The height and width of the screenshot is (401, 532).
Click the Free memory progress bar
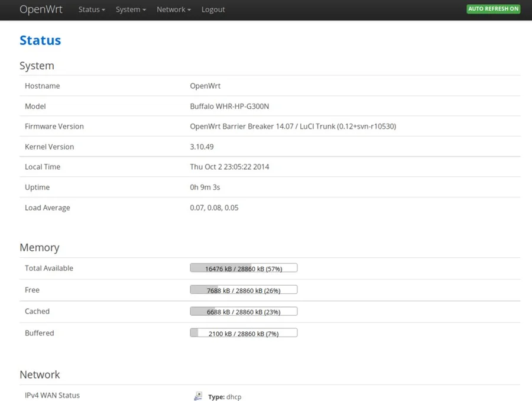pos(244,290)
